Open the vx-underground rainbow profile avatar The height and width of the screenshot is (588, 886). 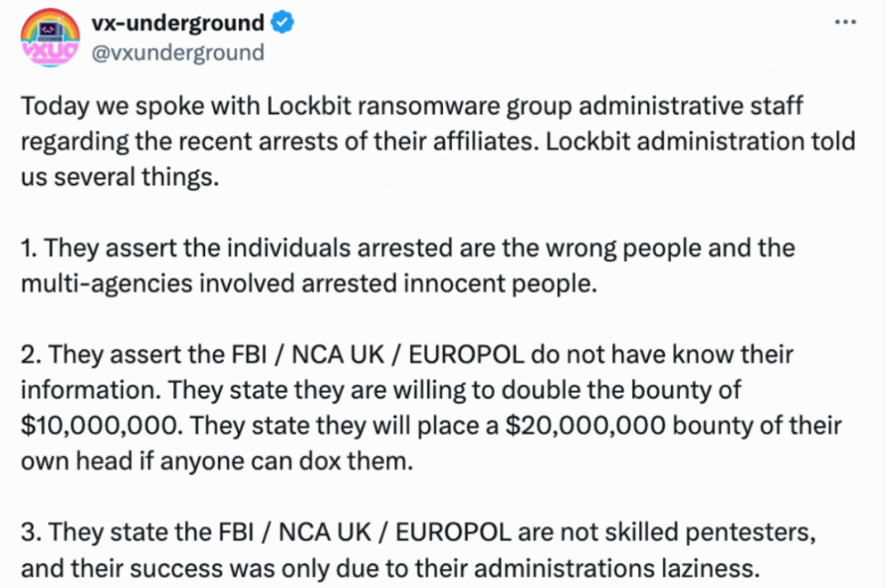(50, 38)
